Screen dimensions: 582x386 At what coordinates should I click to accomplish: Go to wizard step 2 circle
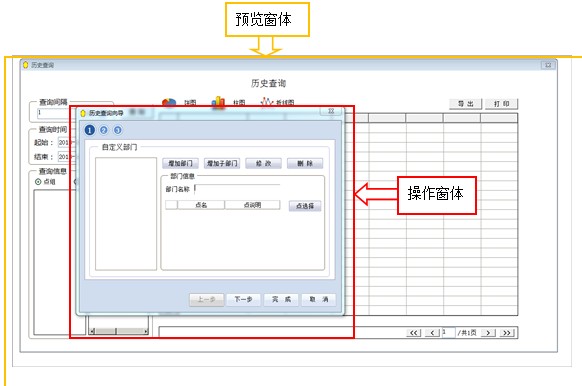tap(104, 130)
